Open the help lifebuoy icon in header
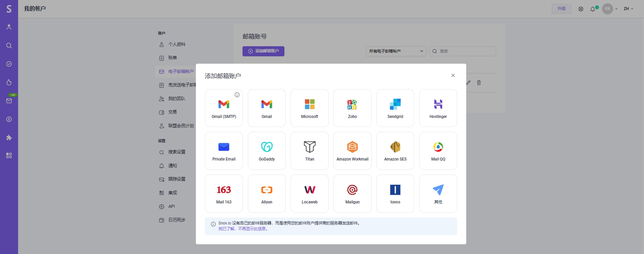 [x=581, y=9]
